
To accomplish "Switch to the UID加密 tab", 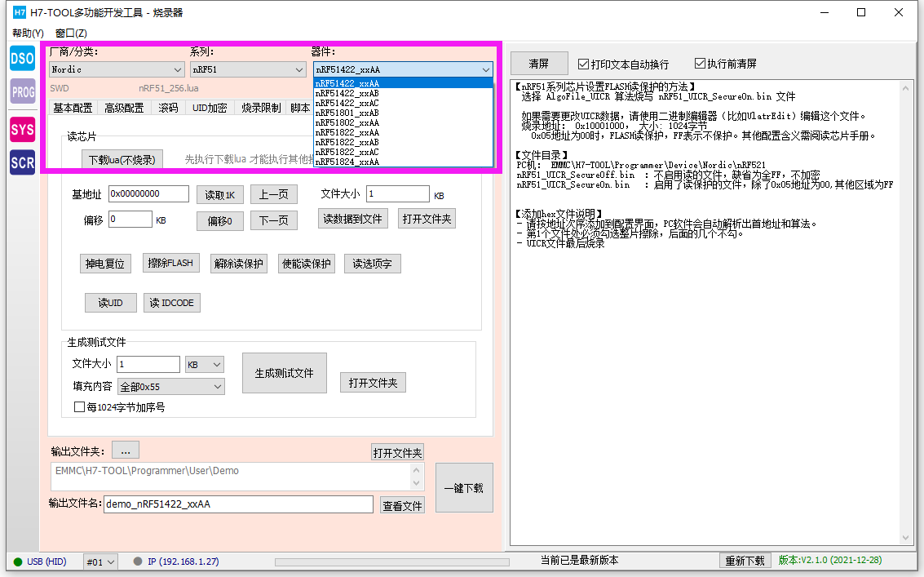I will [210, 108].
